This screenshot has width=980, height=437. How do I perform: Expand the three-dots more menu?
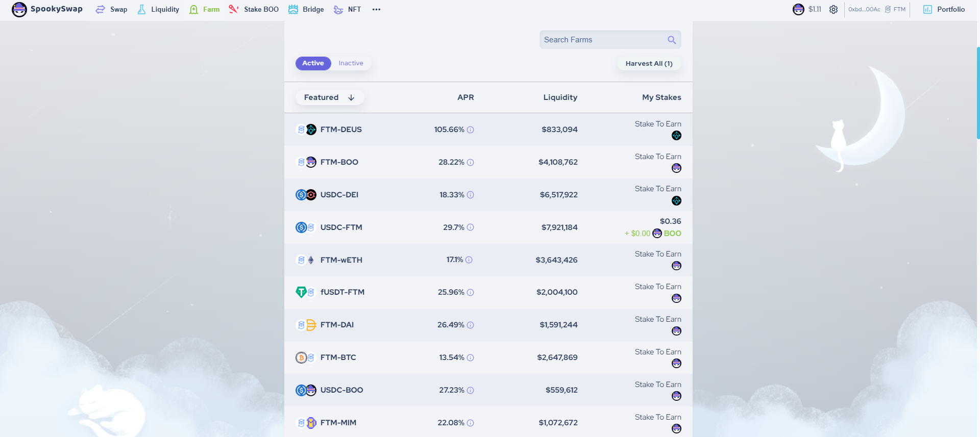pos(376,9)
